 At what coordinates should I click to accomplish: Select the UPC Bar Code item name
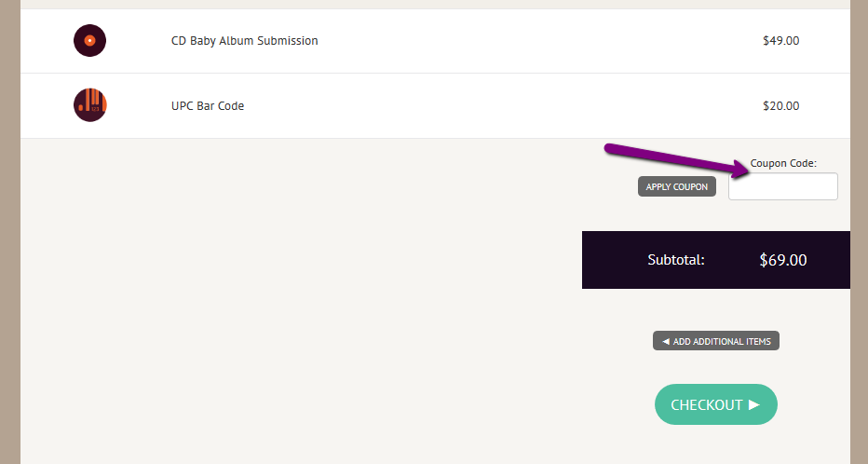pyautogui.click(x=208, y=106)
